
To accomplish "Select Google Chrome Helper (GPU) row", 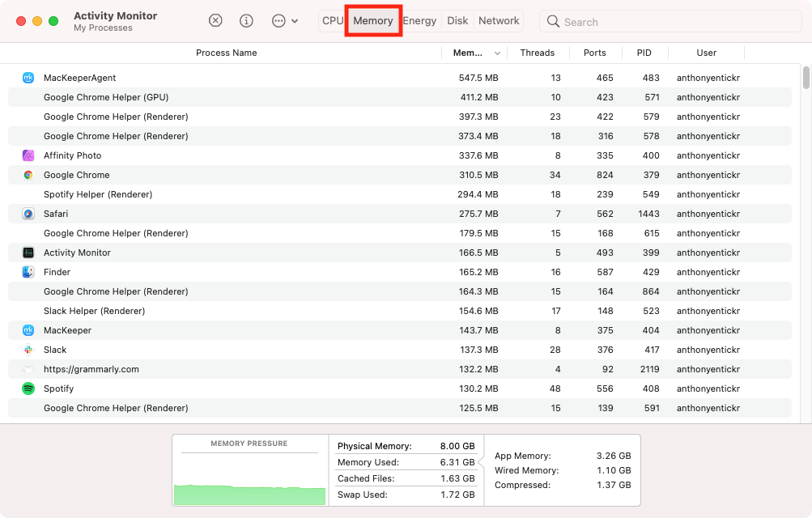I will (399, 97).
